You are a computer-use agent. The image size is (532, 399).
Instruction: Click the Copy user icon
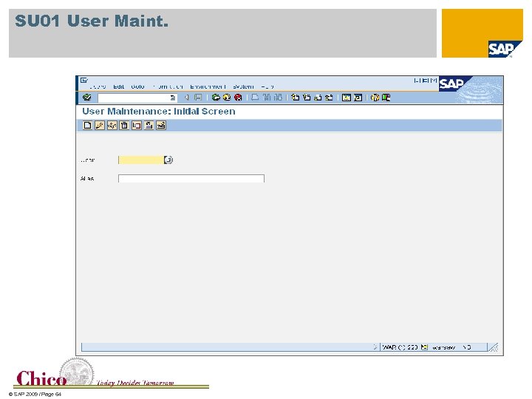[x=137, y=125]
